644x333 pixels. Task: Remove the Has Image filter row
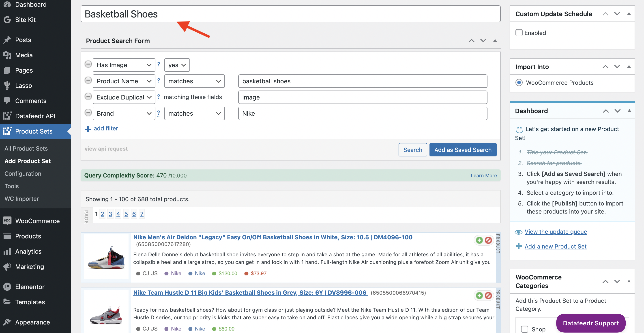click(x=88, y=65)
